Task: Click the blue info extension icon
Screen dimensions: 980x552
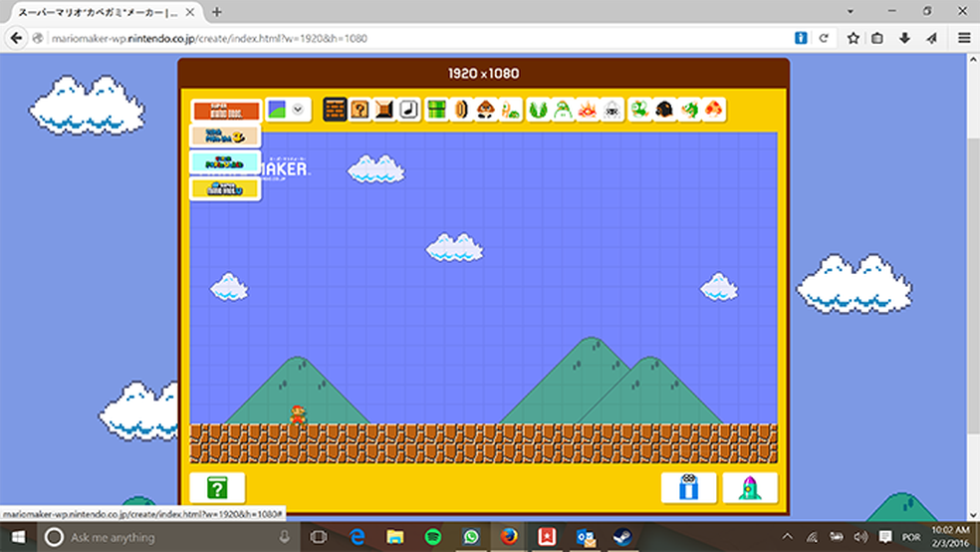Action: click(x=801, y=38)
